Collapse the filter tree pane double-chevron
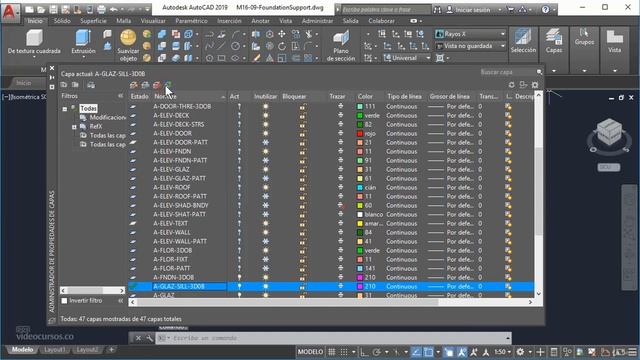 click(x=120, y=96)
